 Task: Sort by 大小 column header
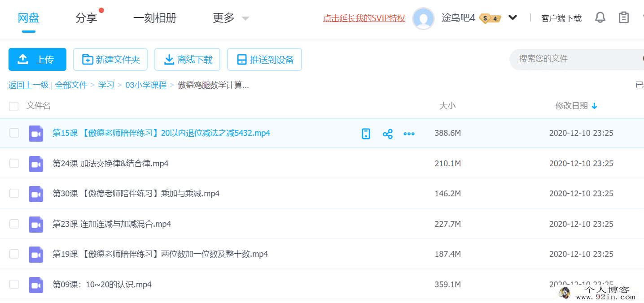447,106
